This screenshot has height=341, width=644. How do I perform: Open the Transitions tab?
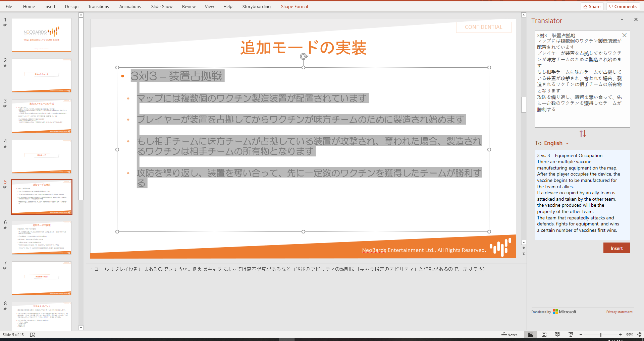click(98, 6)
